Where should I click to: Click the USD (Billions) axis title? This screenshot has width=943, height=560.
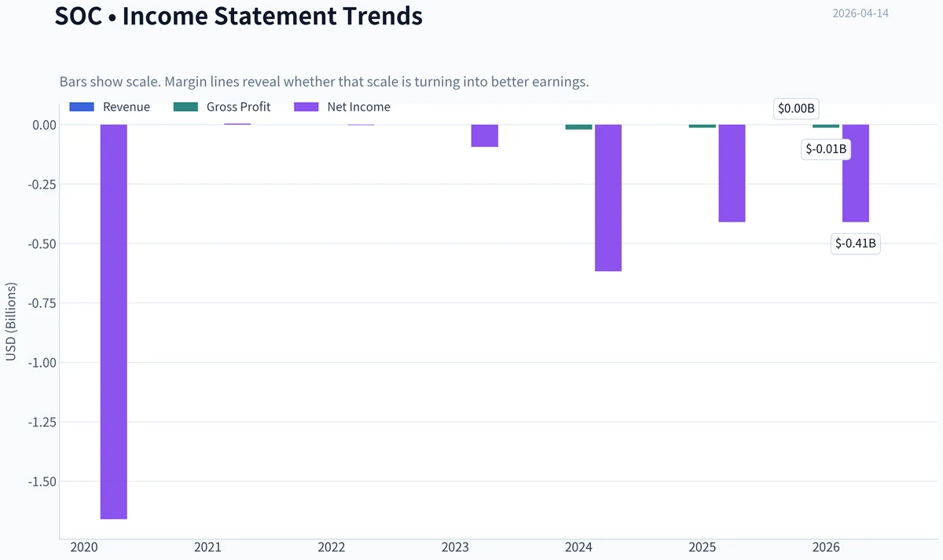point(11,321)
